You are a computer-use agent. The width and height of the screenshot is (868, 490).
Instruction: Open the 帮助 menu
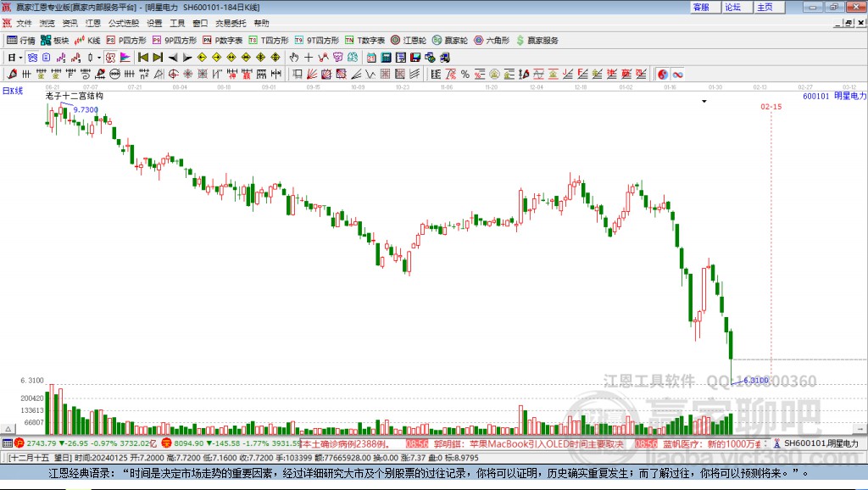tap(261, 23)
